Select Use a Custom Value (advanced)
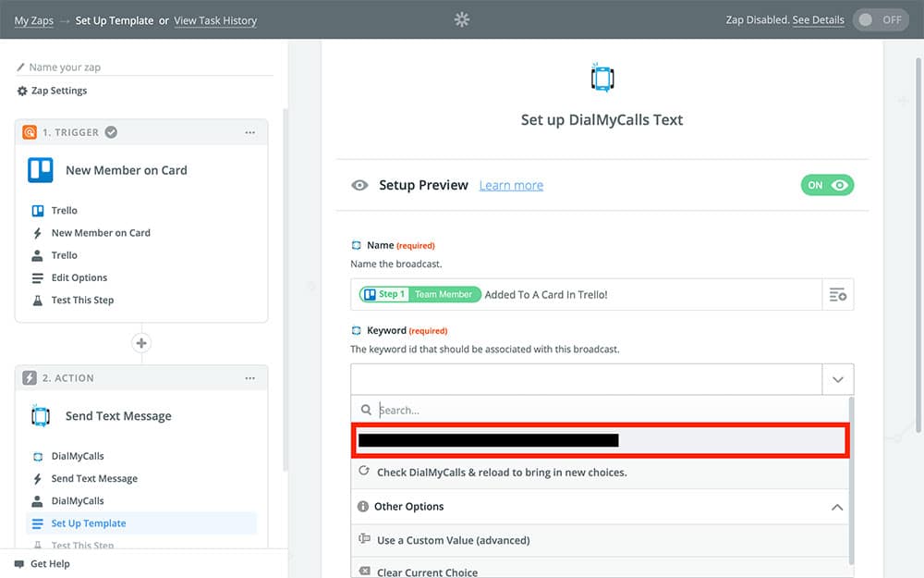This screenshot has width=924, height=578. pos(453,540)
